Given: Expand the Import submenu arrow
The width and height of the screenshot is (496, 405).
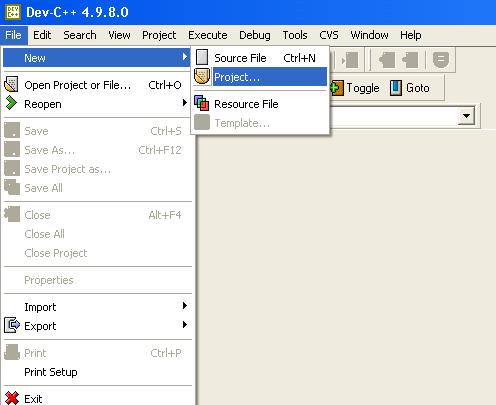Looking at the screenshot, I should click(185, 306).
